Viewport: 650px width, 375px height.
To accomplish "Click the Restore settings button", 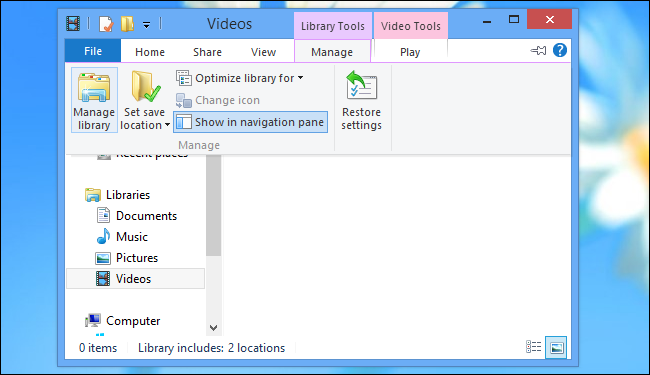I will (361, 100).
